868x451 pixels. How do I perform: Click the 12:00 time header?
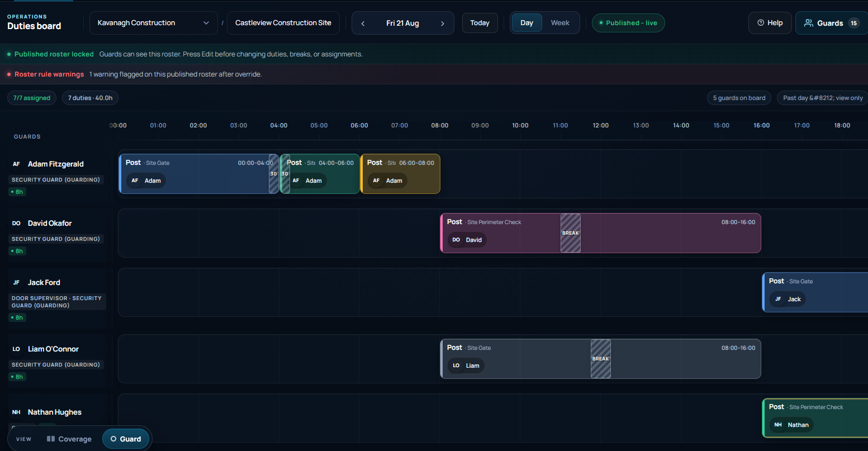pyautogui.click(x=601, y=126)
